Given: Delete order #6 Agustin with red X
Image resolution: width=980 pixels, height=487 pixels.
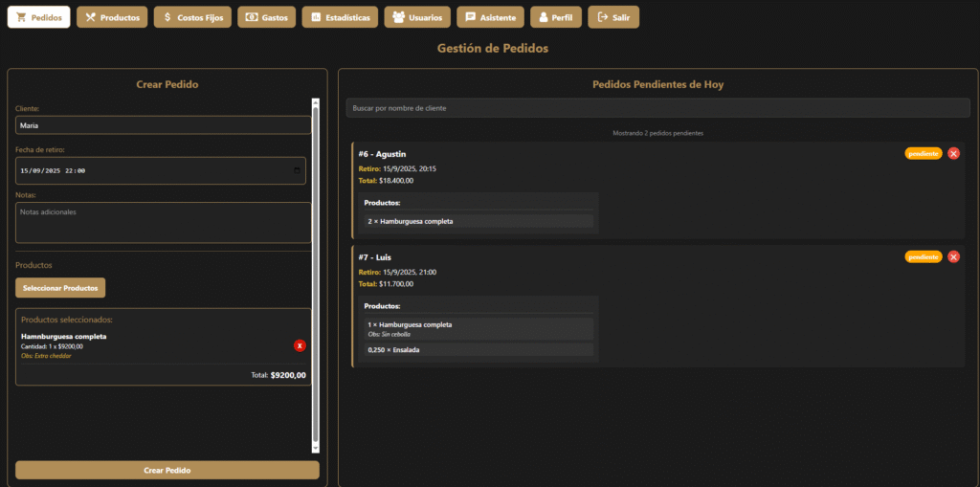Looking at the screenshot, I should [x=953, y=153].
